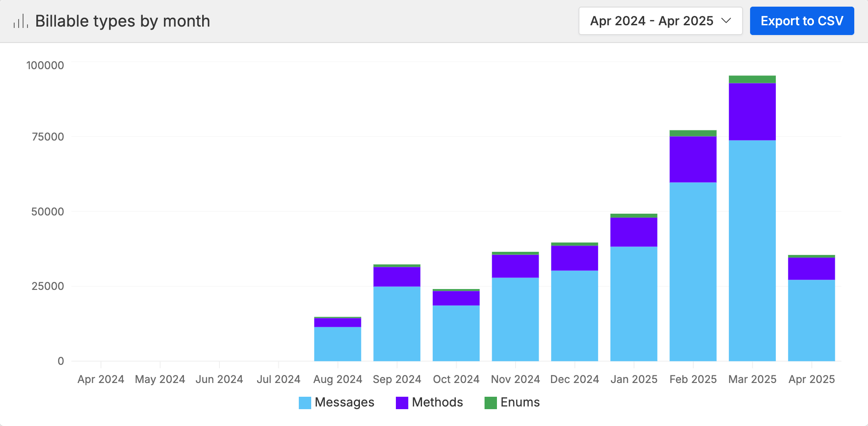Click the Methods legend label
This screenshot has height=426, width=868.
coord(438,403)
